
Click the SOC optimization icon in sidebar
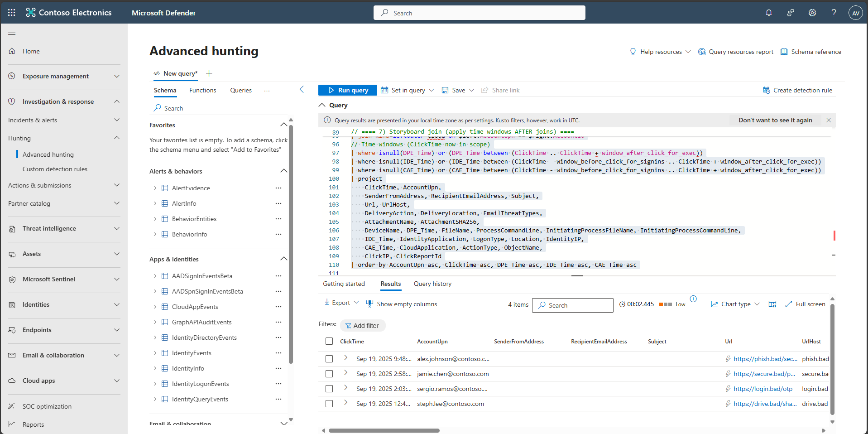(12, 406)
